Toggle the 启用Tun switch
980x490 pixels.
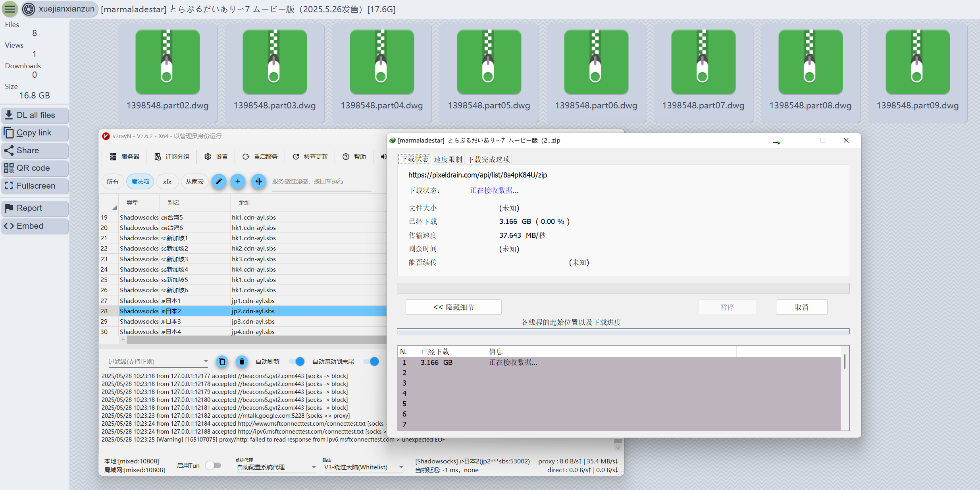[213, 465]
